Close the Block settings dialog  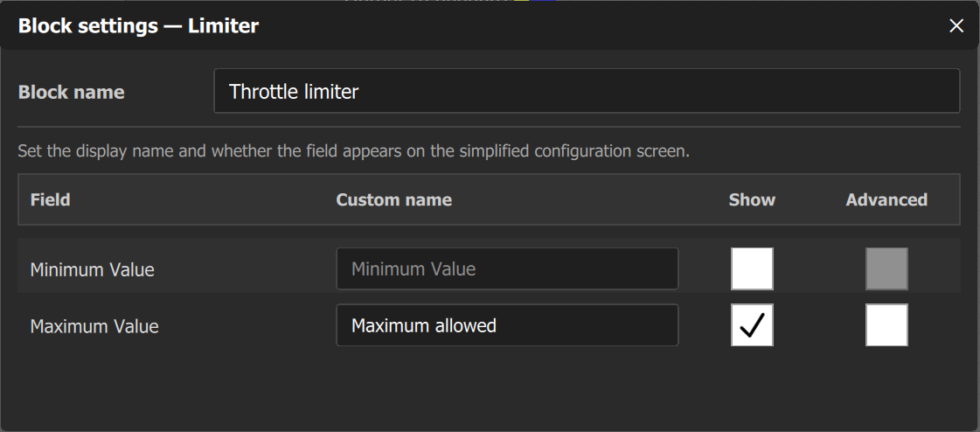(956, 25)
